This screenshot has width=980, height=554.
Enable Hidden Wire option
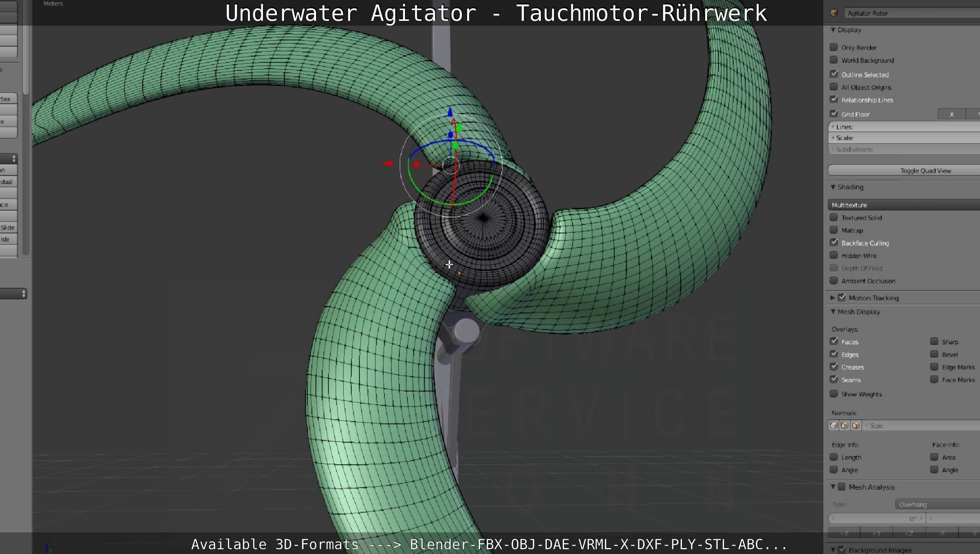[834, 255]
